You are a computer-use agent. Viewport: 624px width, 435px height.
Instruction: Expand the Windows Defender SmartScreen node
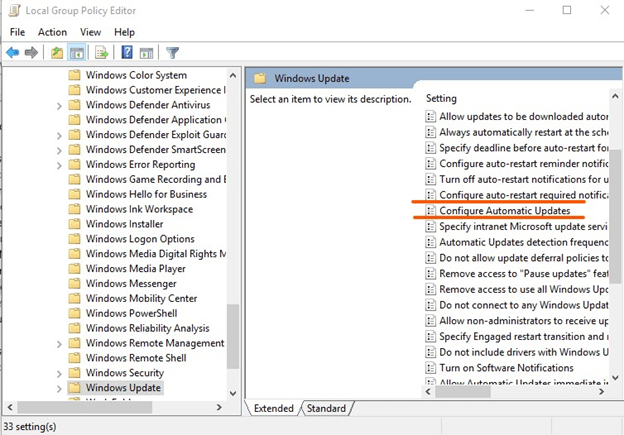pos(59,150)
